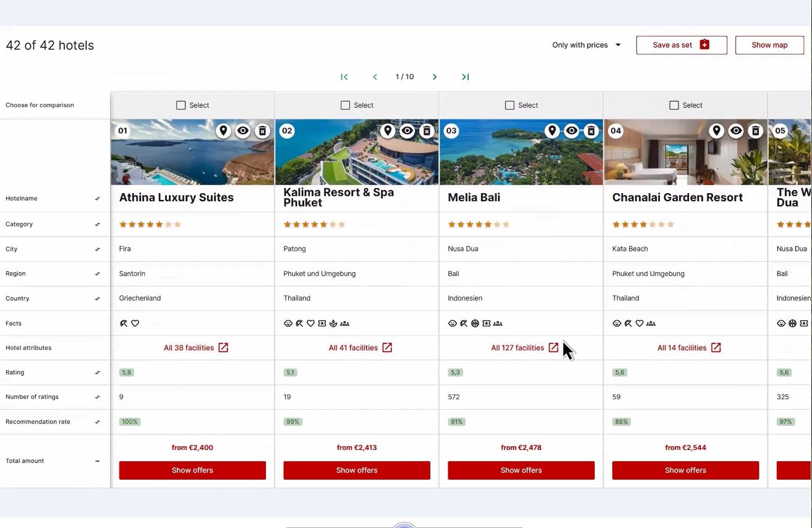
Task: Sort by Recommendation rate arrows
Action: 97,422
